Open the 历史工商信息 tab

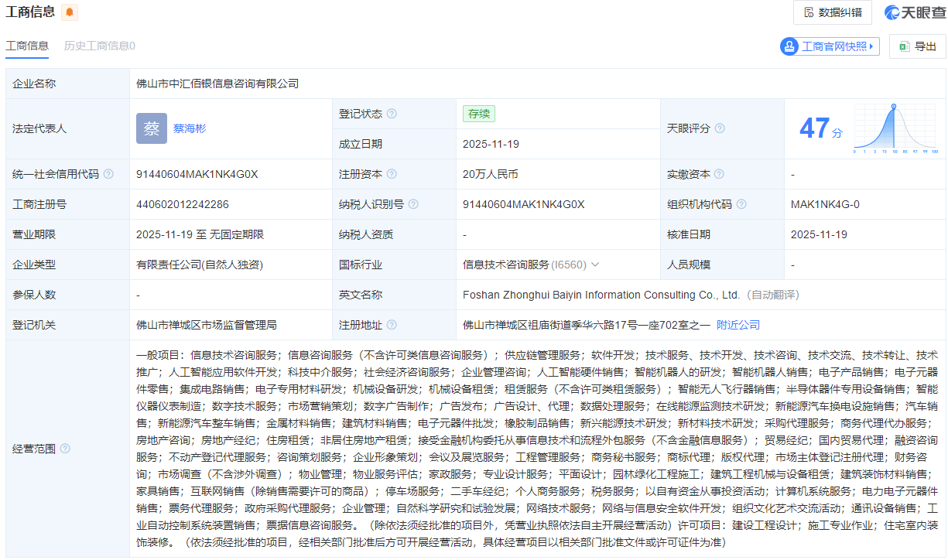pos(99,46)
